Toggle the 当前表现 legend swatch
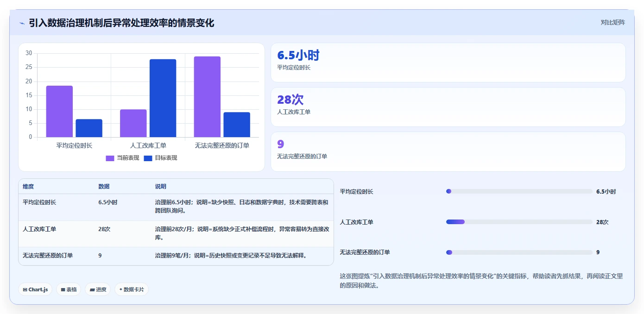 pyautogui.click(x=110, y=158)
